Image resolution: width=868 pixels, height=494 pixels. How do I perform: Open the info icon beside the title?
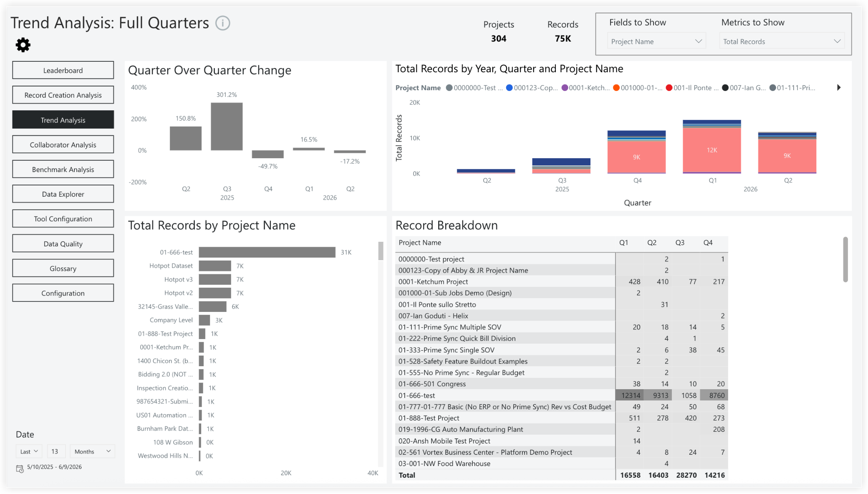223,23
